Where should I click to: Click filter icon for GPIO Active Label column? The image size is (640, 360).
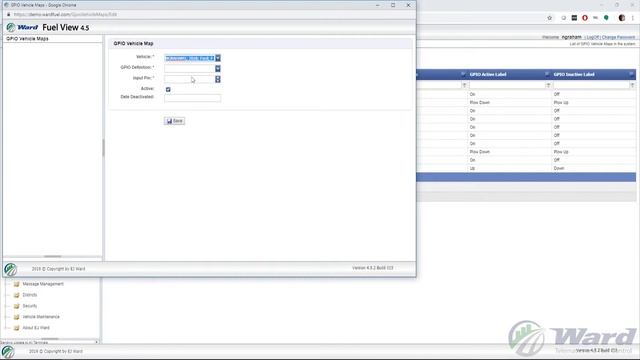tap(548, 85)
